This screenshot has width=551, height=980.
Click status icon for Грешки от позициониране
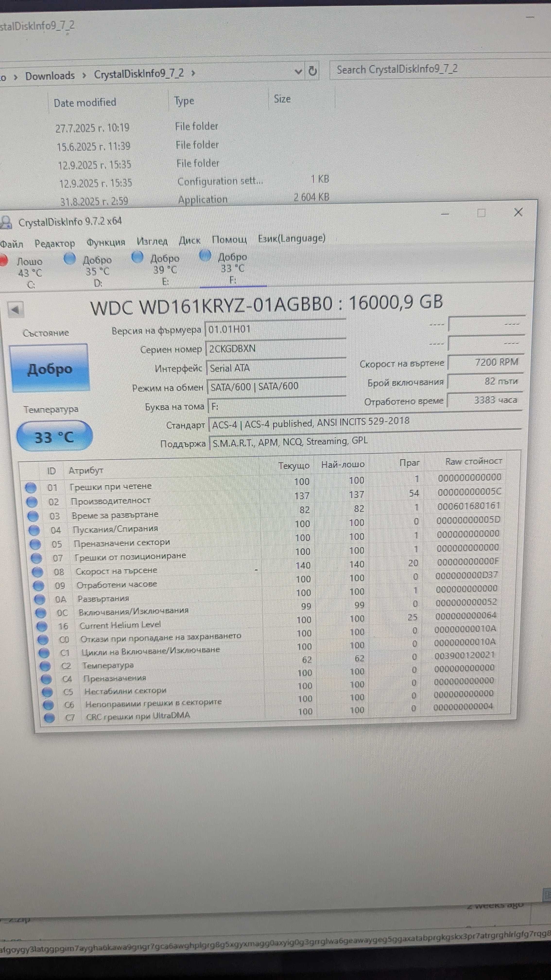pos(36,558)
